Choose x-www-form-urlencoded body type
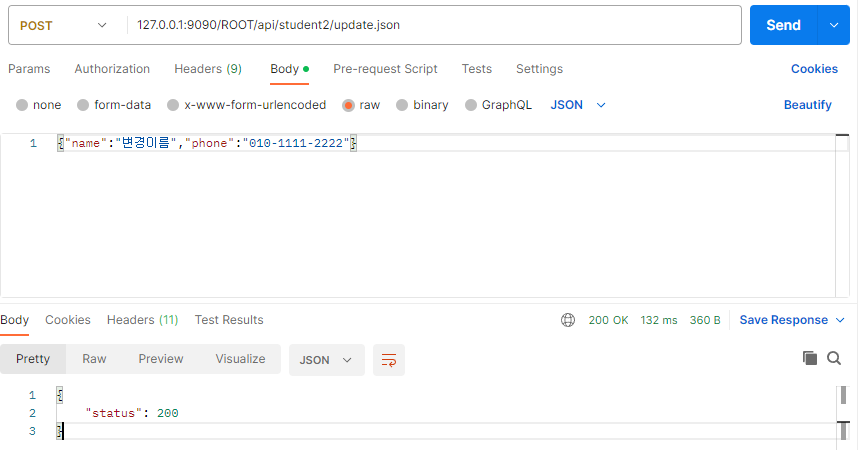Image resolution: width=866 pixels, height=450 pixels. coord(173,105)
